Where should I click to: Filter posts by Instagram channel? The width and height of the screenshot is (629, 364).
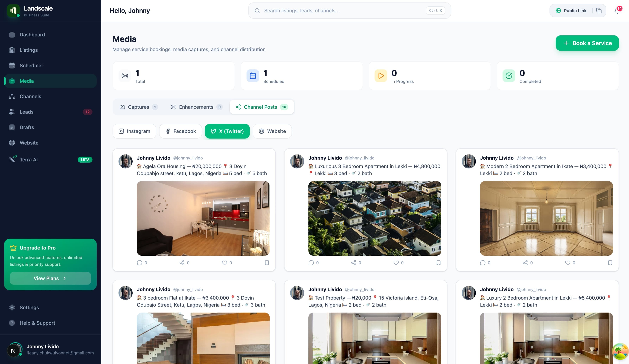pos(134,131)
